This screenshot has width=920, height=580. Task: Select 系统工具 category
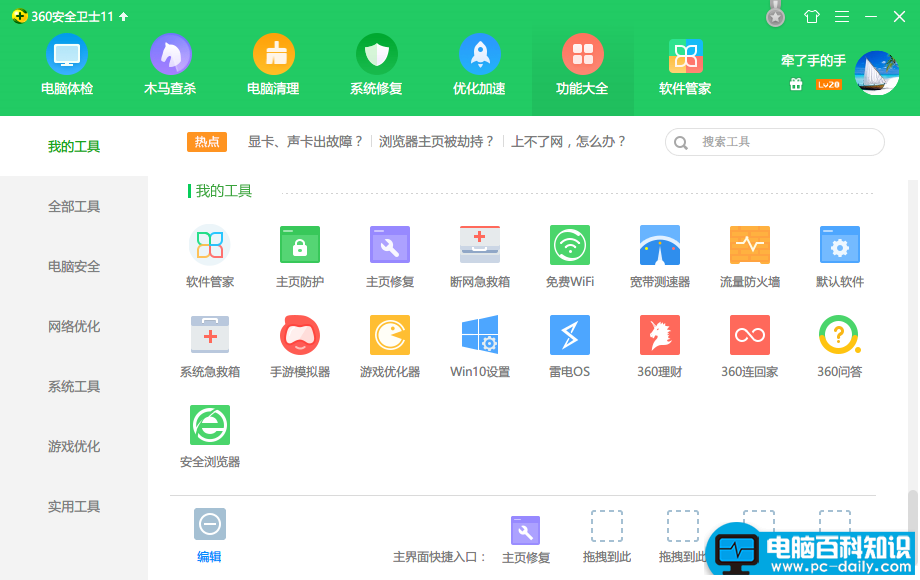(74, 386)
